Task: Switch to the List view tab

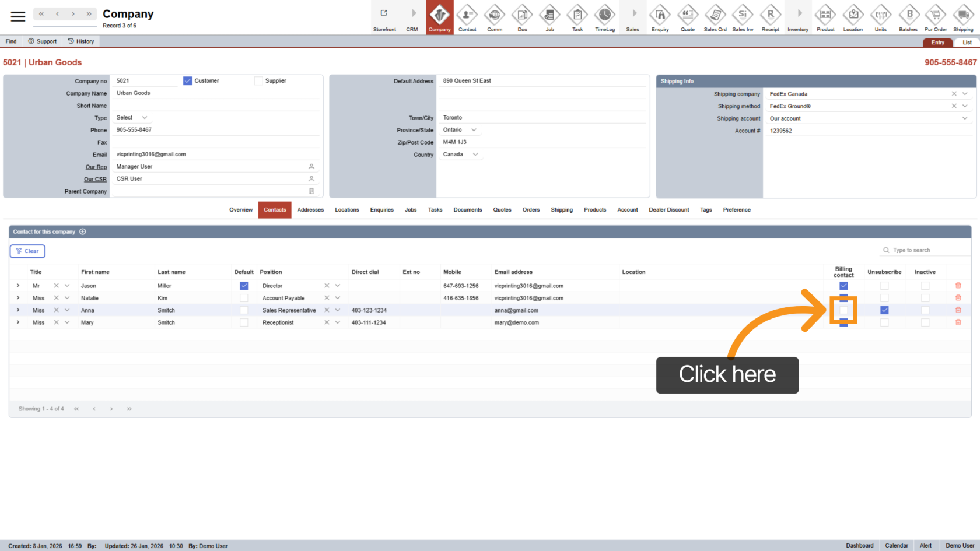Action: (967, 43)
